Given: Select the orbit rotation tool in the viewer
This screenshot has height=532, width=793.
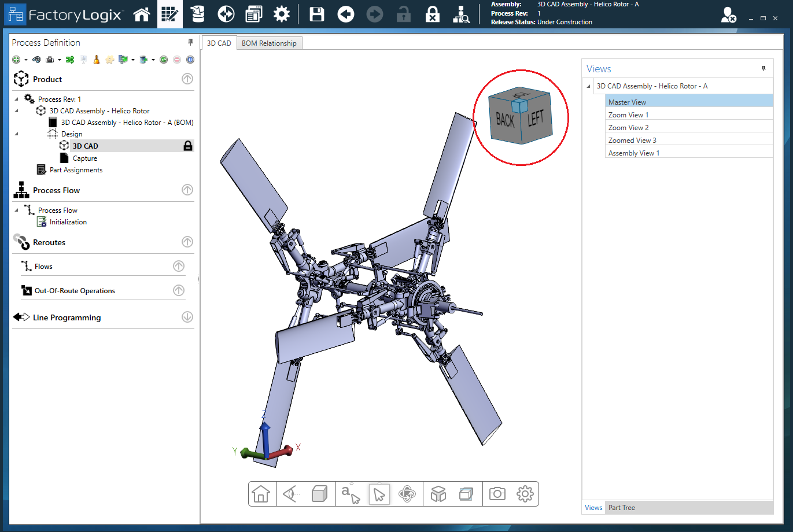Looking at the screenshot, I should pyautogui.click(x=408, y=494).
